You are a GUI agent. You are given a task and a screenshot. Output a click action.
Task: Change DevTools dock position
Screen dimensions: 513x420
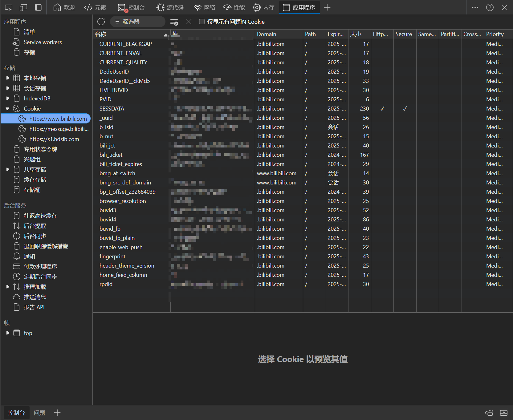pyautogui.click(x=38, y=7)
